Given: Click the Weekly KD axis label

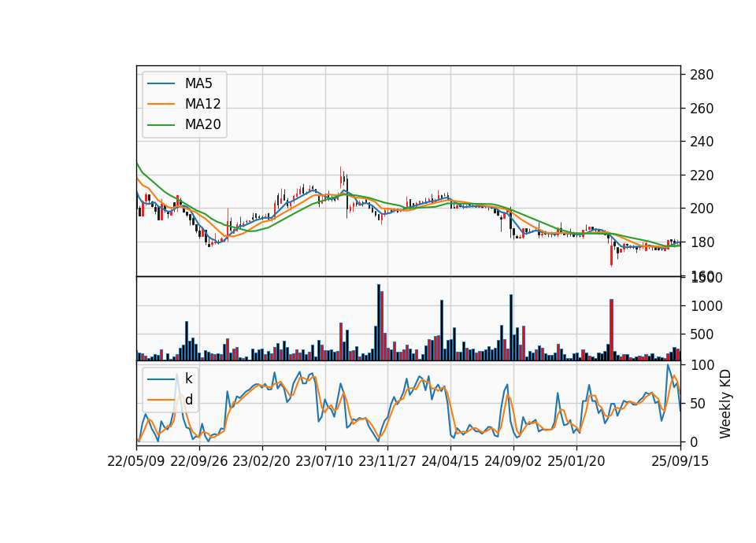Looking at the screenshot, I should pyautogui.click(x=724, y=404).
